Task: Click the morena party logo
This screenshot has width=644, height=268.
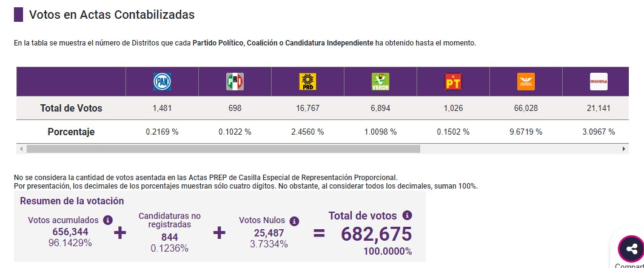Action: coord(599,81)
